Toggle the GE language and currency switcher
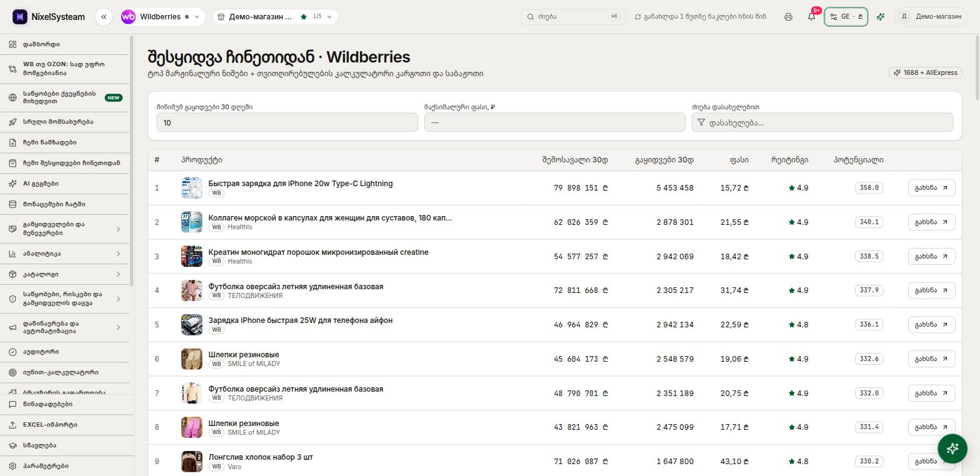The width and height of the screenshot is (980, 476). [846, 17]
